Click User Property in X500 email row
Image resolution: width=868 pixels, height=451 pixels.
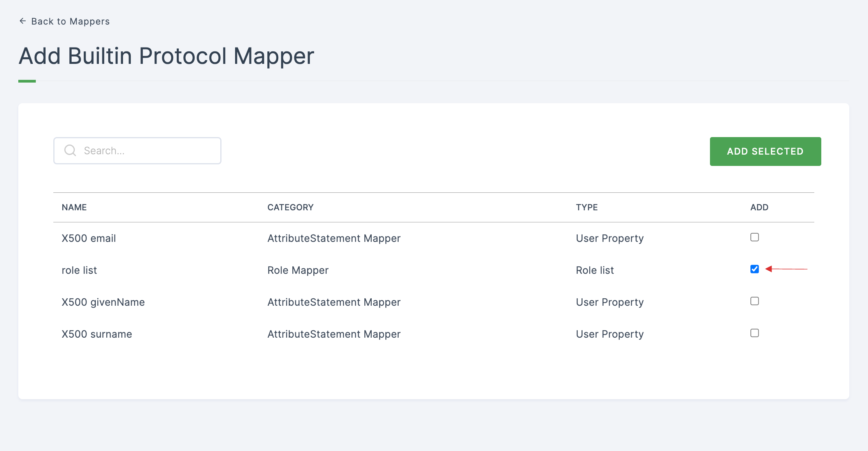tap(610, 238)
